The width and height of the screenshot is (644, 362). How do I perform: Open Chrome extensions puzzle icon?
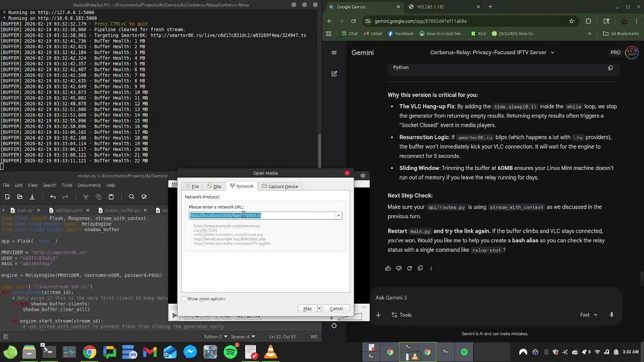tap(589, 21)
